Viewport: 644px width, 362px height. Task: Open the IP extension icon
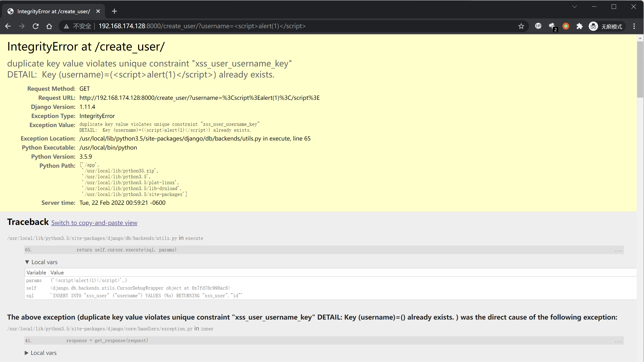(x=538, y=26)
